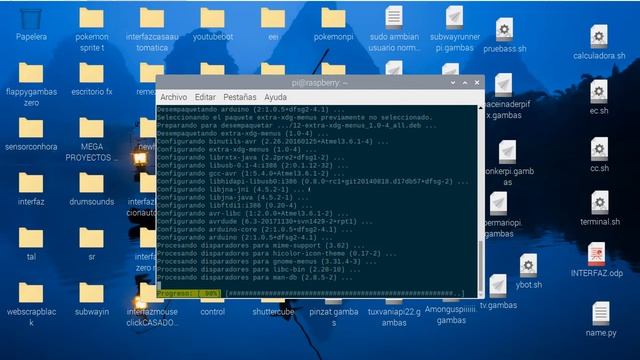Select the interfazmouseclickCASADO folder label
640x360 pixels.
click(x=152, y=317)
